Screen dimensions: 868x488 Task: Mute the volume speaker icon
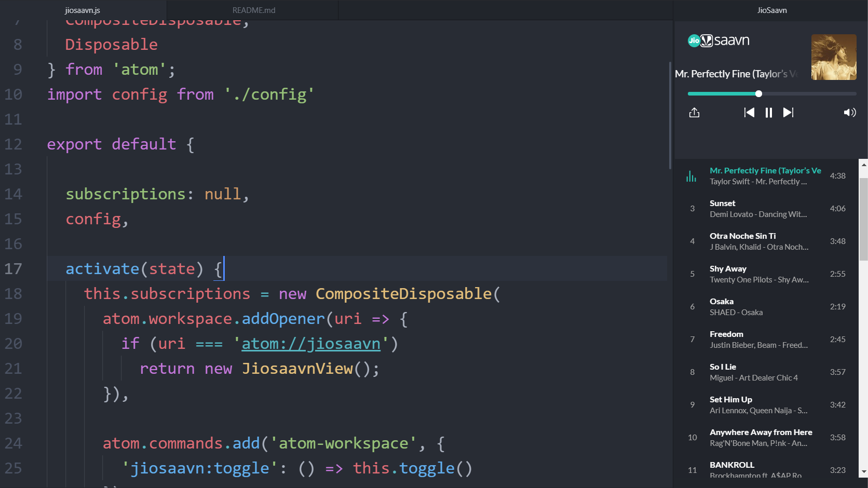pos(850,113)
